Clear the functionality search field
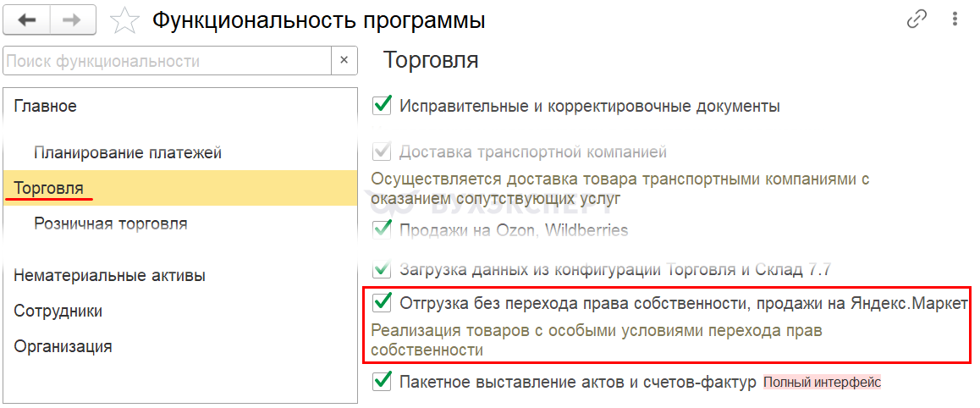The image size is (980, 408). point(344,61)
